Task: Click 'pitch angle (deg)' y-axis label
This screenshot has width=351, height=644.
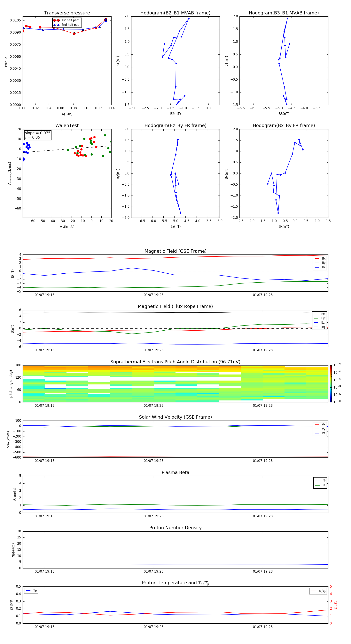Action: [x=11, y=384]
